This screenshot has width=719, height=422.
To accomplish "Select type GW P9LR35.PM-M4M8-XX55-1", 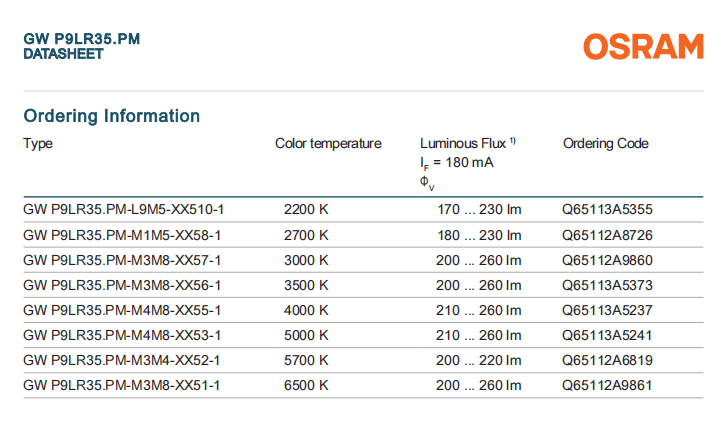I will tap(122, 311).
